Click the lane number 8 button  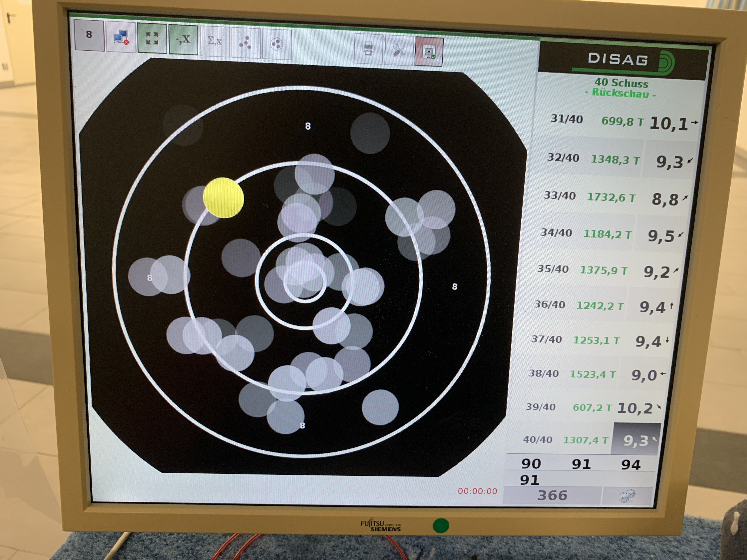(x=89, y=35)
